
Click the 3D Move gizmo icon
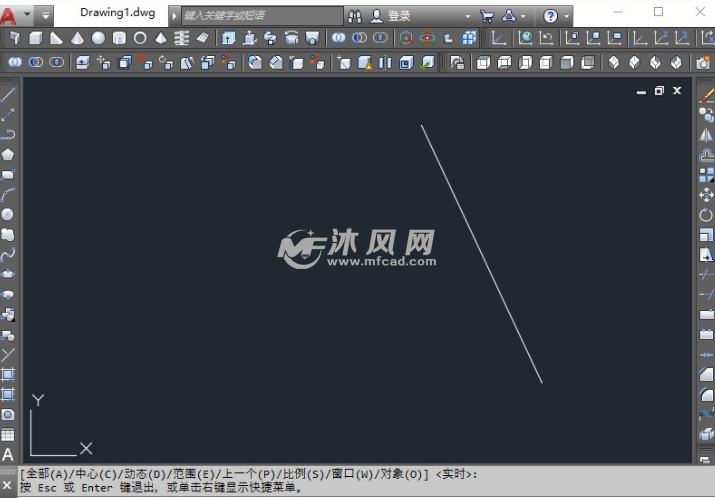[x=406, y=38]
